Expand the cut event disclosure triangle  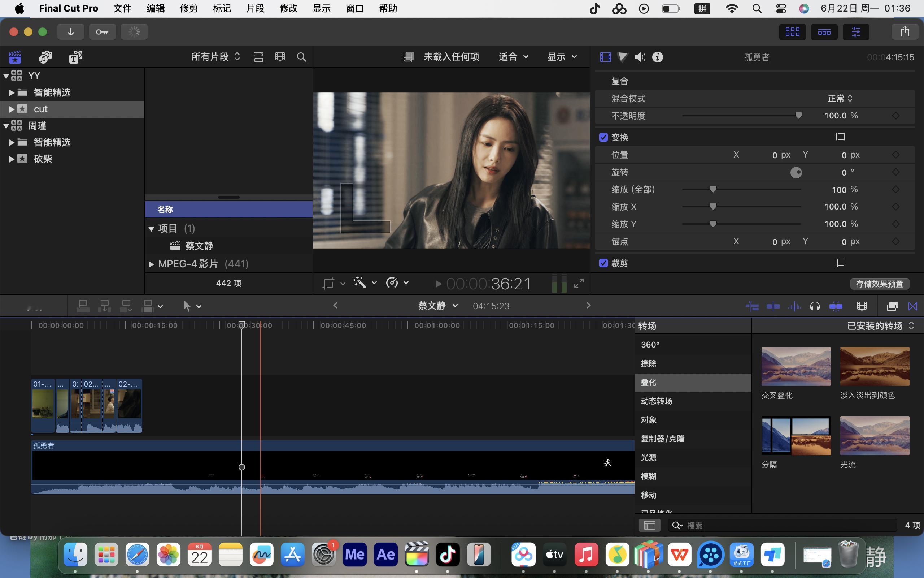coord(12,109)
